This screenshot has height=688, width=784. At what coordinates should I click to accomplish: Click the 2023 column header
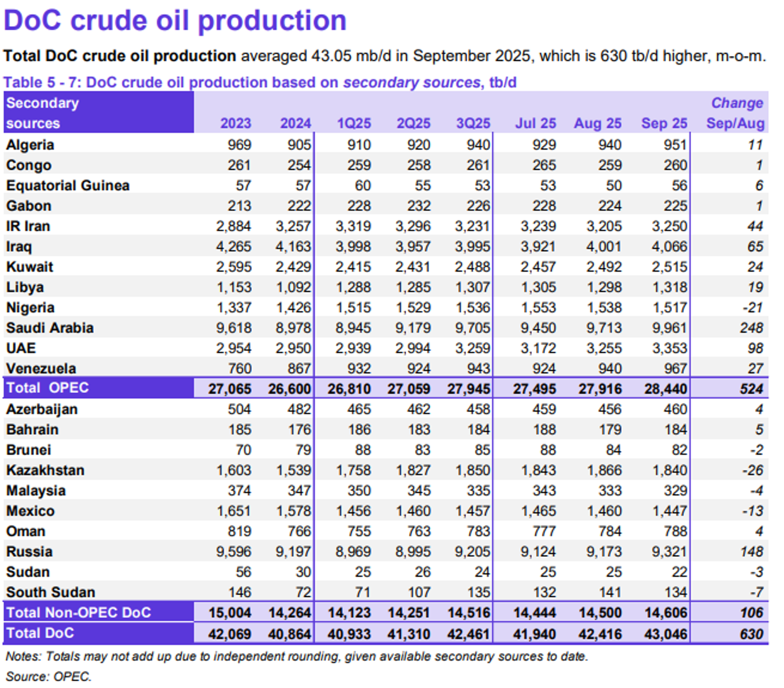[x=236, y=123]
